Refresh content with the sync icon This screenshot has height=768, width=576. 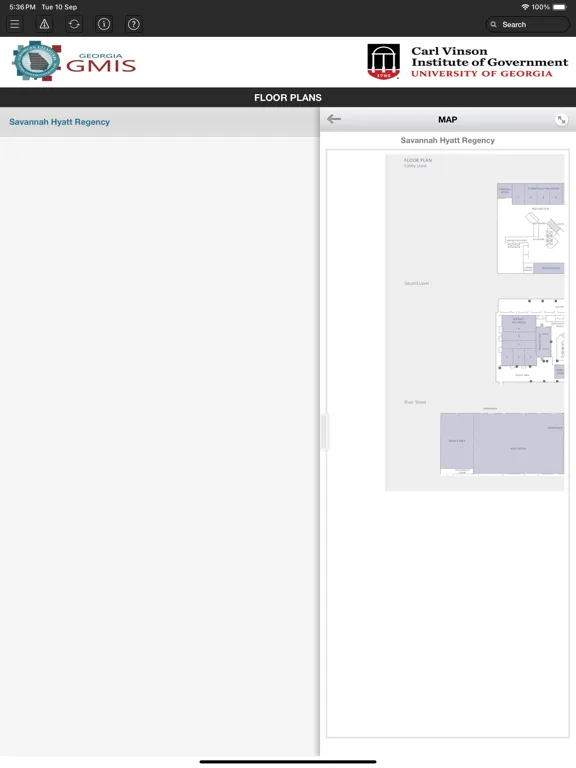(74, 24)
